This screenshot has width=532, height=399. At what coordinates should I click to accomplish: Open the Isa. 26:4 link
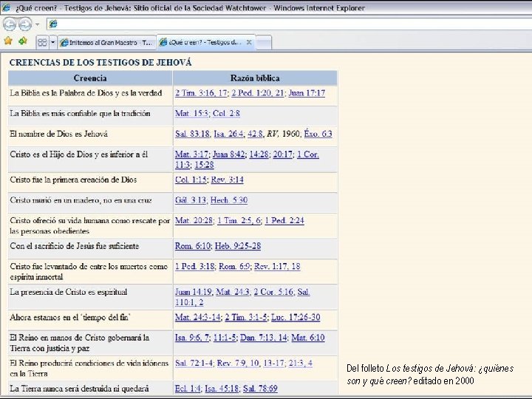[x=228, y=134]
